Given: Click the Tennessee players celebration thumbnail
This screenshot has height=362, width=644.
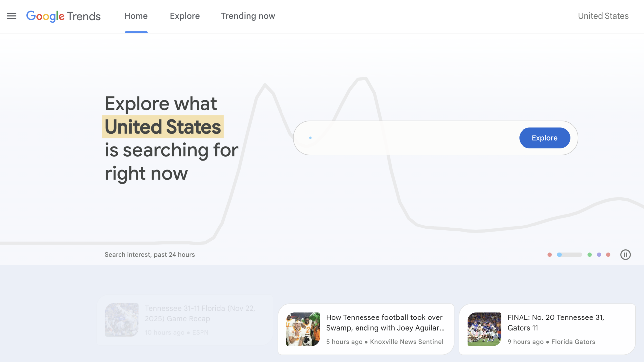Looking at the screenshot, I should point(302,329).
